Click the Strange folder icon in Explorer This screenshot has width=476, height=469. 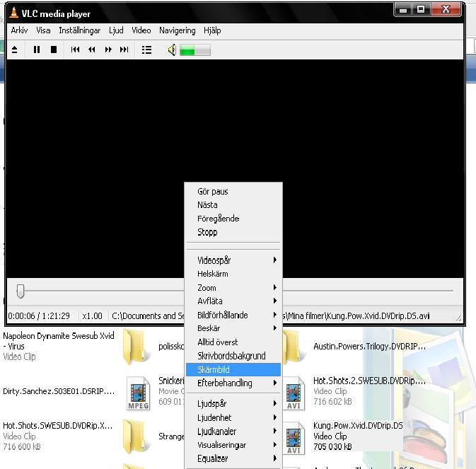137,436
